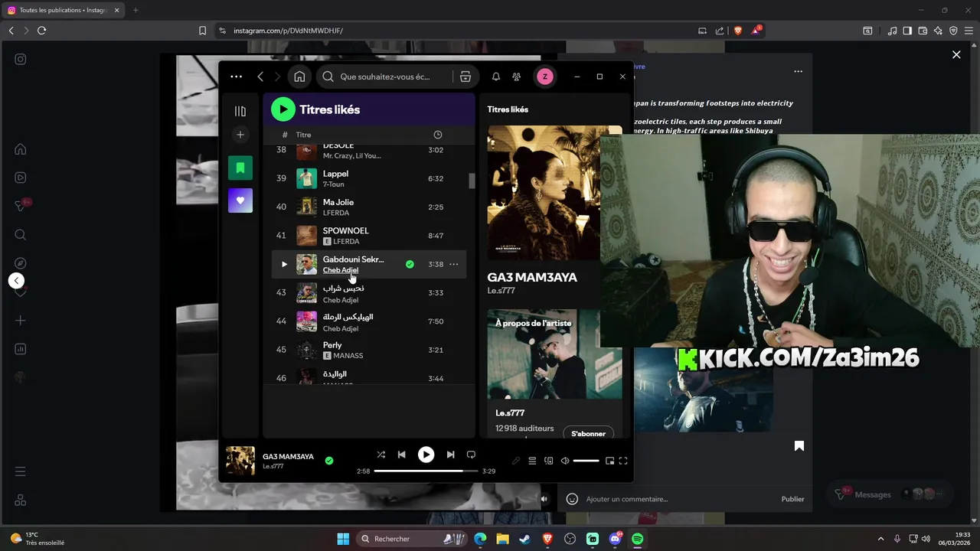980x551 pixels.
Task: Go to previous Instagram post arrow
Action: (x=17, y=281)
